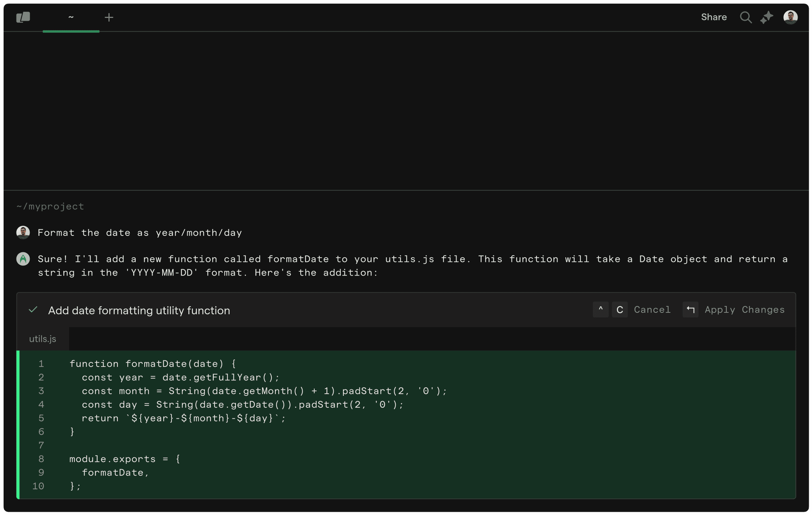Open the user profile avatar menu

click(x=790, y=17)
